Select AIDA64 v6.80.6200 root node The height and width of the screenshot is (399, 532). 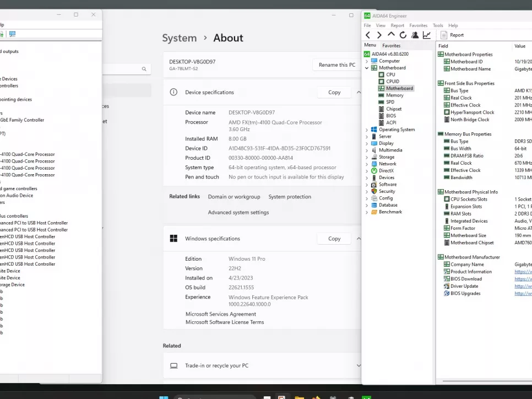390,54
